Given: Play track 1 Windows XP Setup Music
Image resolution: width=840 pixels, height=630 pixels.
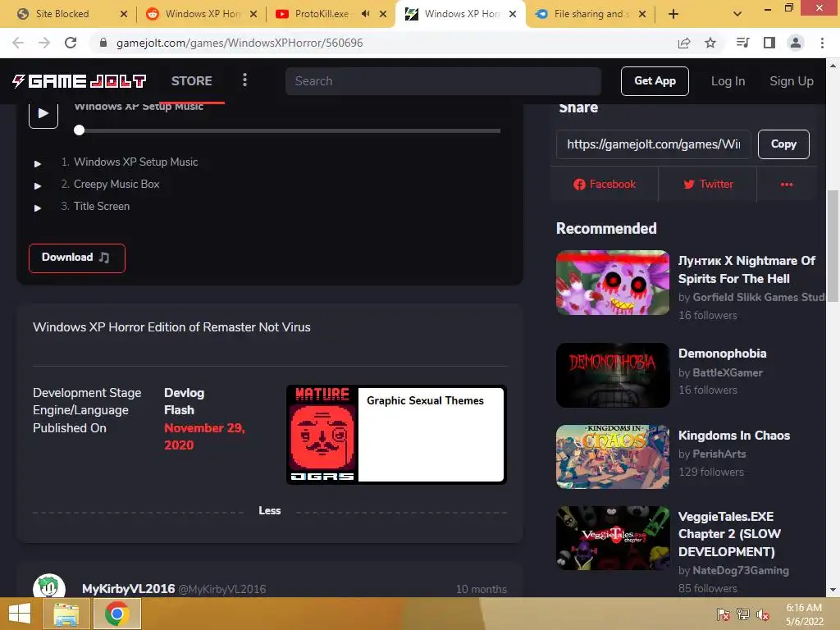Looking at the screenshot, I should 38,163.
